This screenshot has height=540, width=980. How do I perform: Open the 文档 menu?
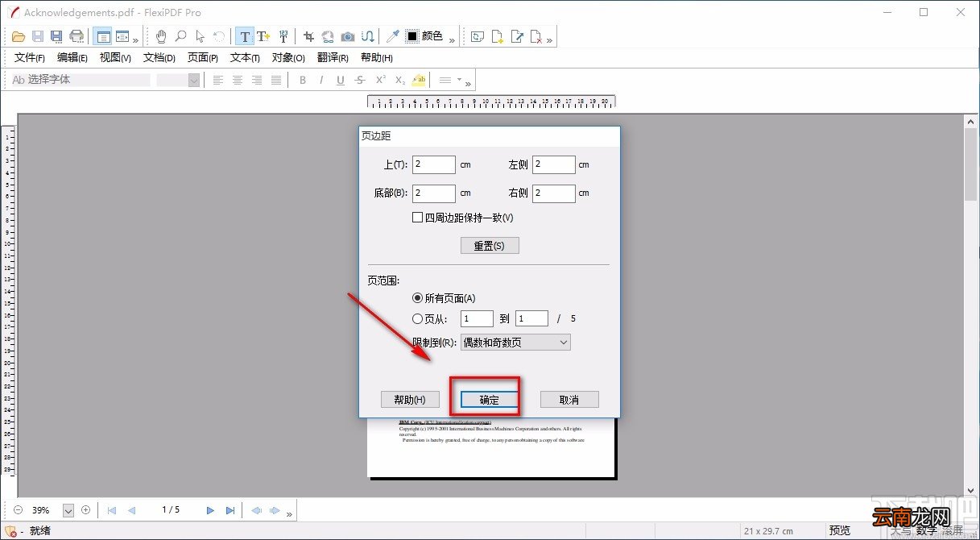click(x=159, y=58)
